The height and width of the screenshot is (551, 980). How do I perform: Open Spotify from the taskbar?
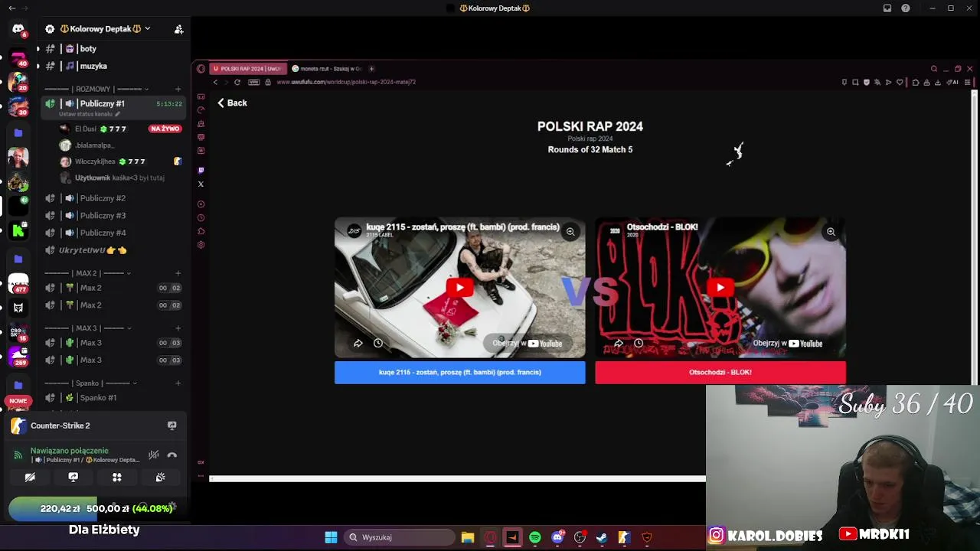tap(535, 537)
